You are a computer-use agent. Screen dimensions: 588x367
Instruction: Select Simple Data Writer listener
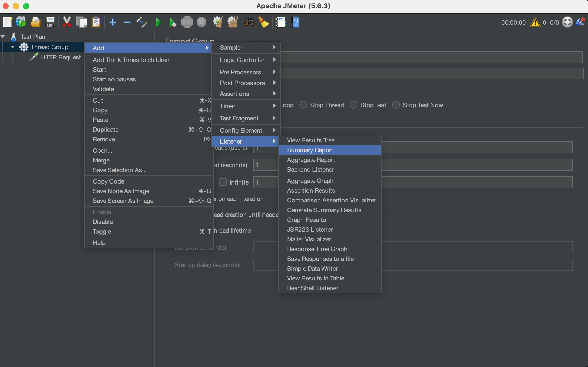pyautogui.click(x=330, y=268)
